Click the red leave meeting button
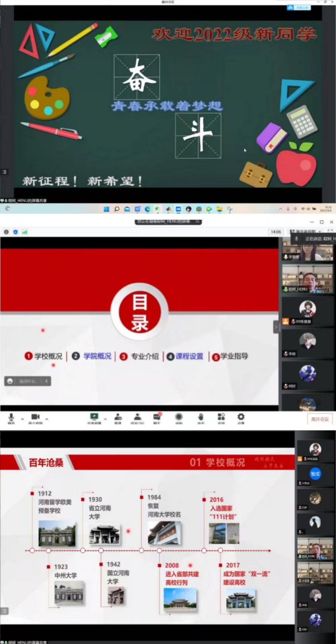 (320, 419)
